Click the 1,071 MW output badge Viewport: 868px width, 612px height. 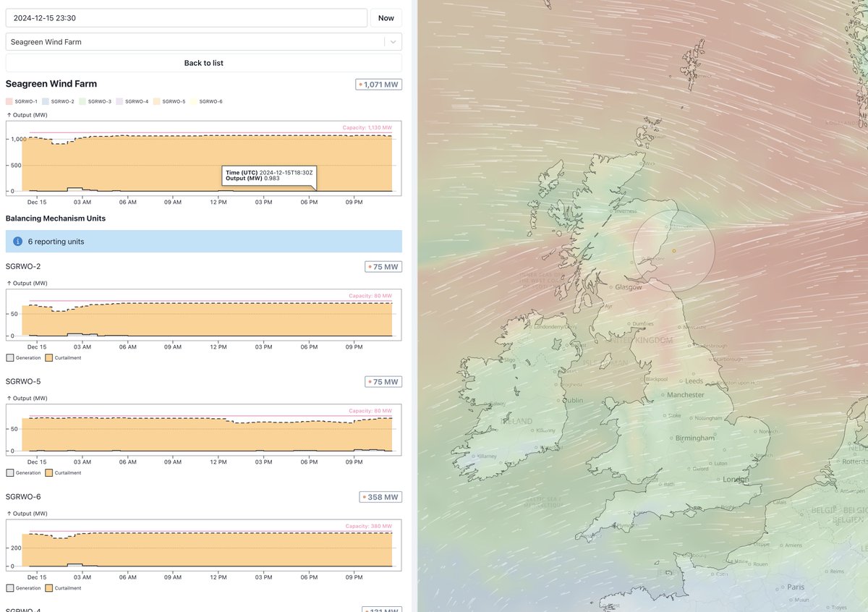pyautogui.click(x=379, y=85)
